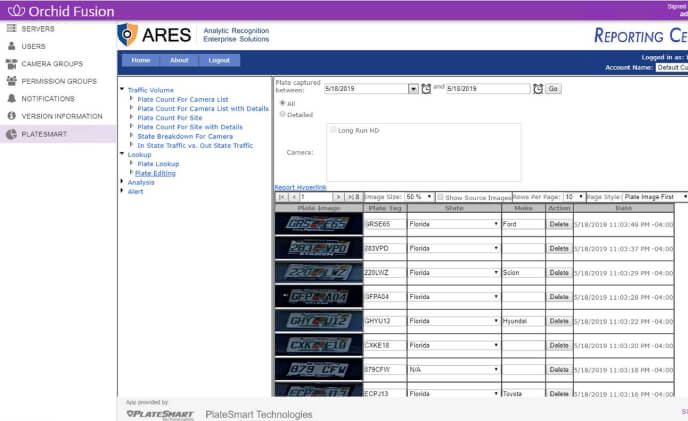Toggle the Show Source Images checkbox

[441, 197]
